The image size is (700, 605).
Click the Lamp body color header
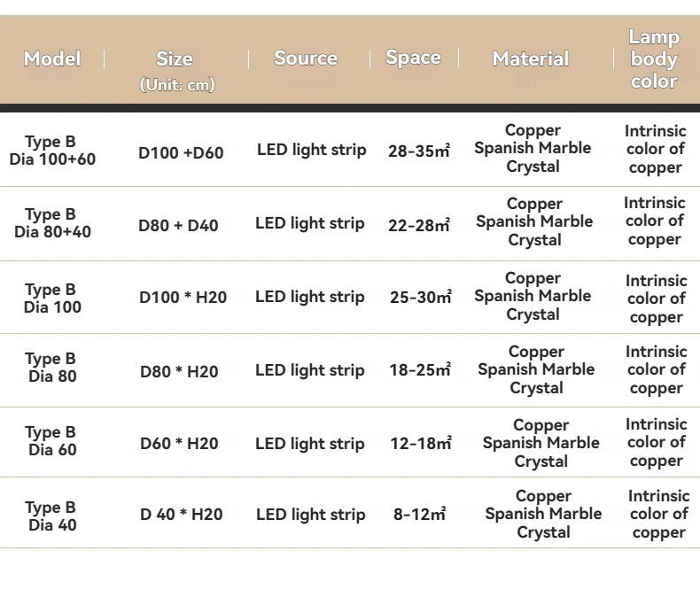[x=655, y=58]
